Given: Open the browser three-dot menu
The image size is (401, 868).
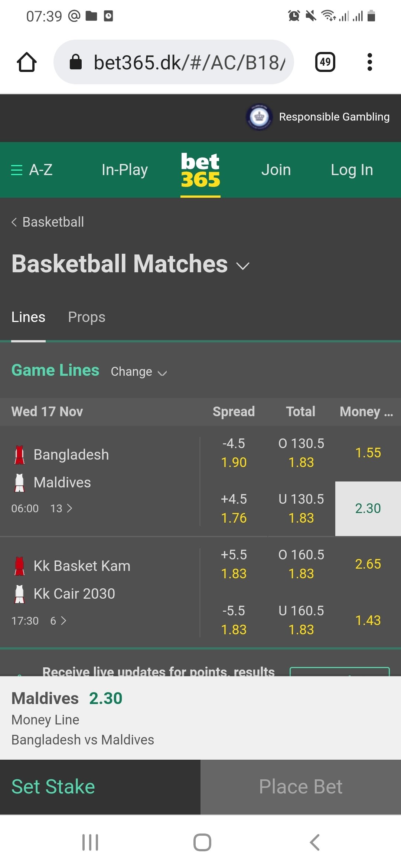Looking at the screenshot, I should click(369, 62).
